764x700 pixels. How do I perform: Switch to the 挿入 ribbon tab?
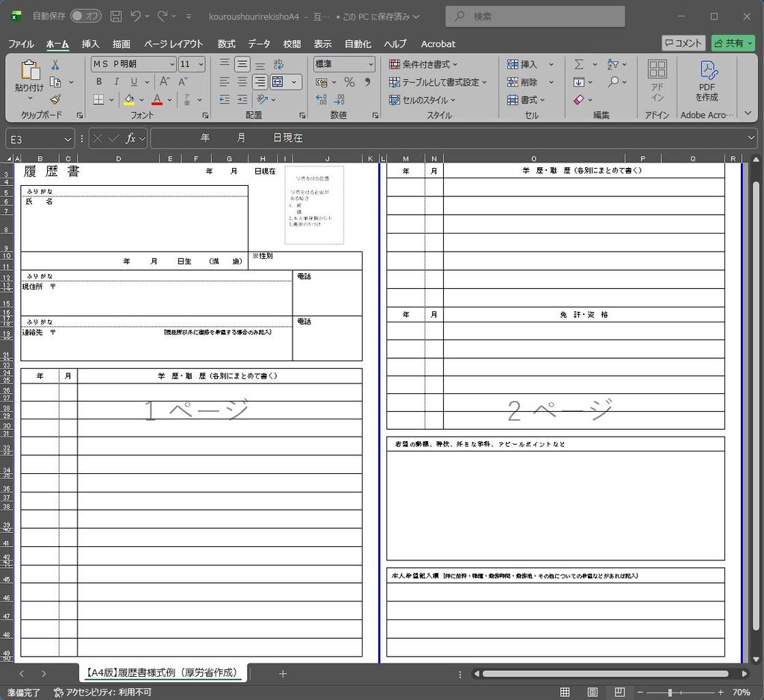click(x=90, y=44)
